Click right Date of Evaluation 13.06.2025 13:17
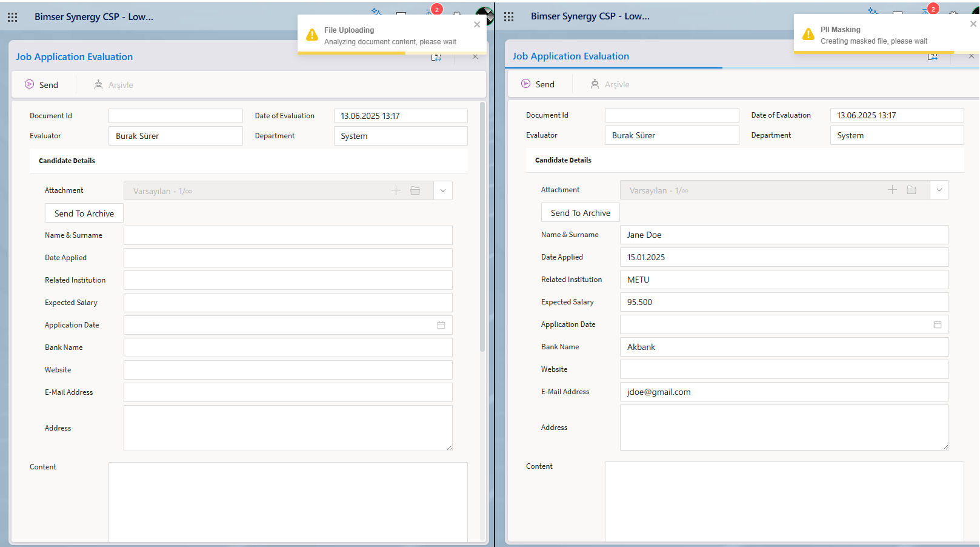The image size is (980, 547). click(897, 115)
